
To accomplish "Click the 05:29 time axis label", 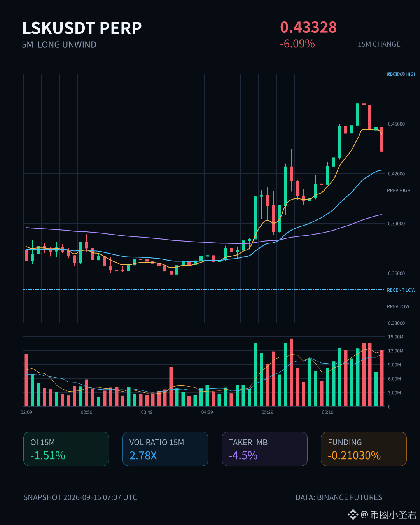I will (x=267, y=412).
